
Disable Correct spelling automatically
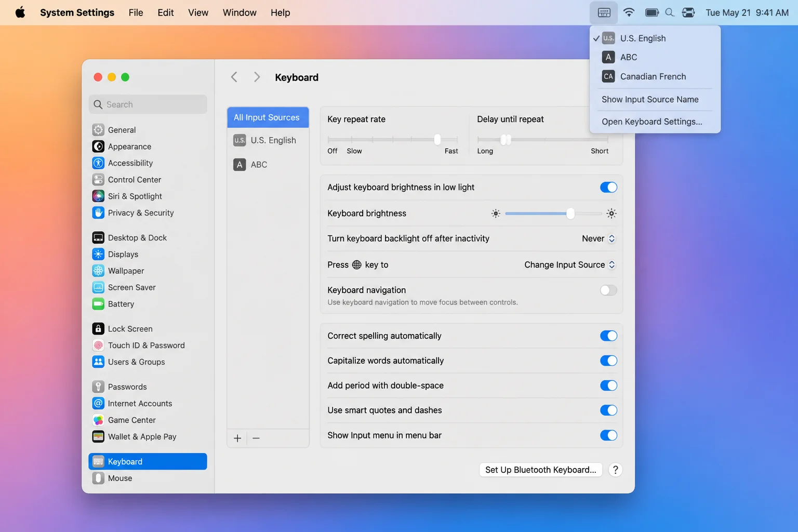pyautogui.click(x=608, y=336)
